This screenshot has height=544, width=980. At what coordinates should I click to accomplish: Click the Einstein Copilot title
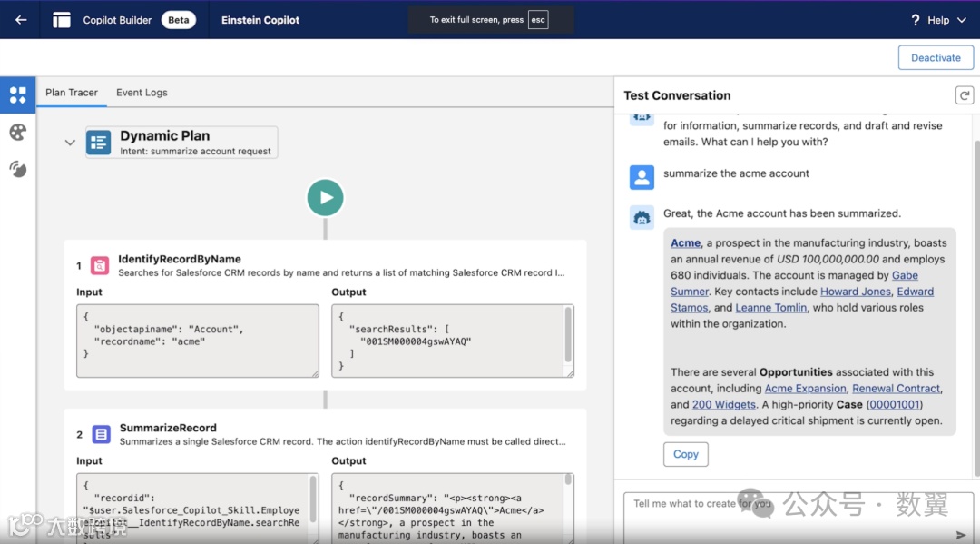point(260,20)
